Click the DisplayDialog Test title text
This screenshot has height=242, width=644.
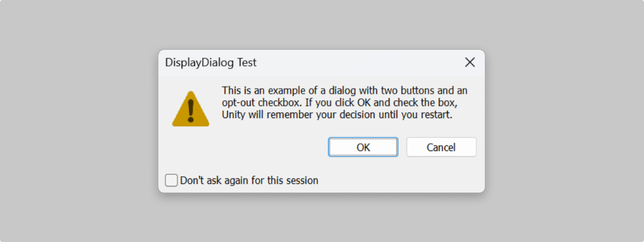211,63
